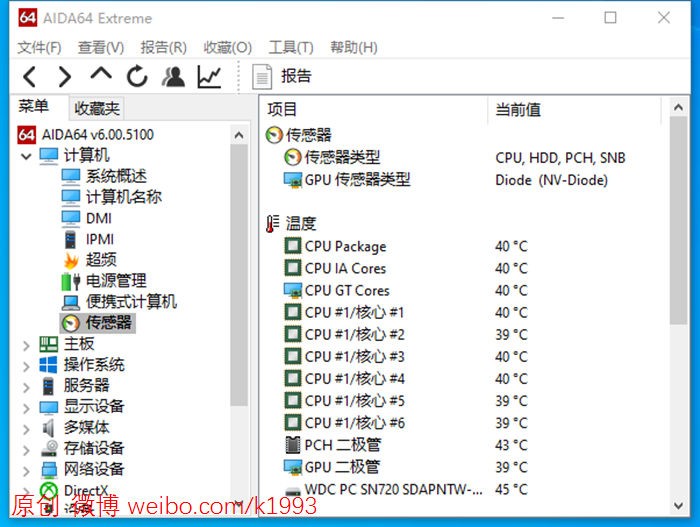Expand the 主板 tree node

coord(26,345)
